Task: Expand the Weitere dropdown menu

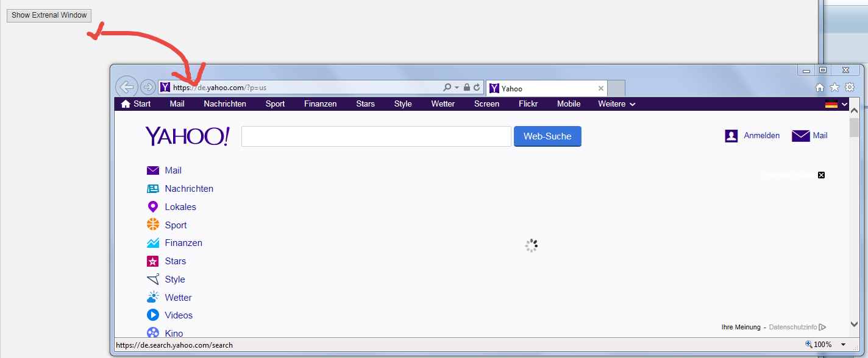Action: (x=617, y=104)
